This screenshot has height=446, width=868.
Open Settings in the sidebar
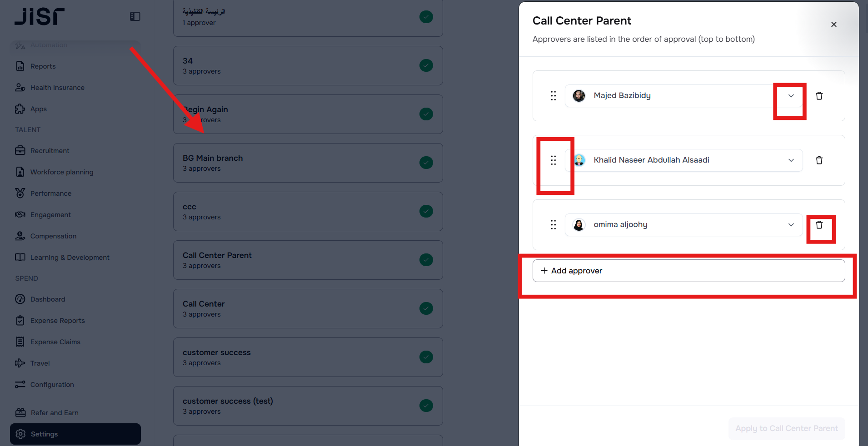tap(44, 434)
